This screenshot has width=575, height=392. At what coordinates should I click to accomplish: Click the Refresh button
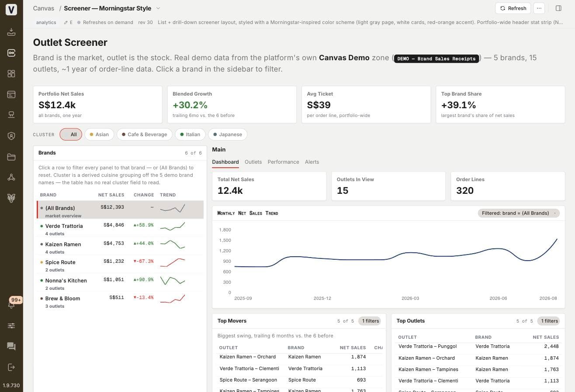click(513, 8)
